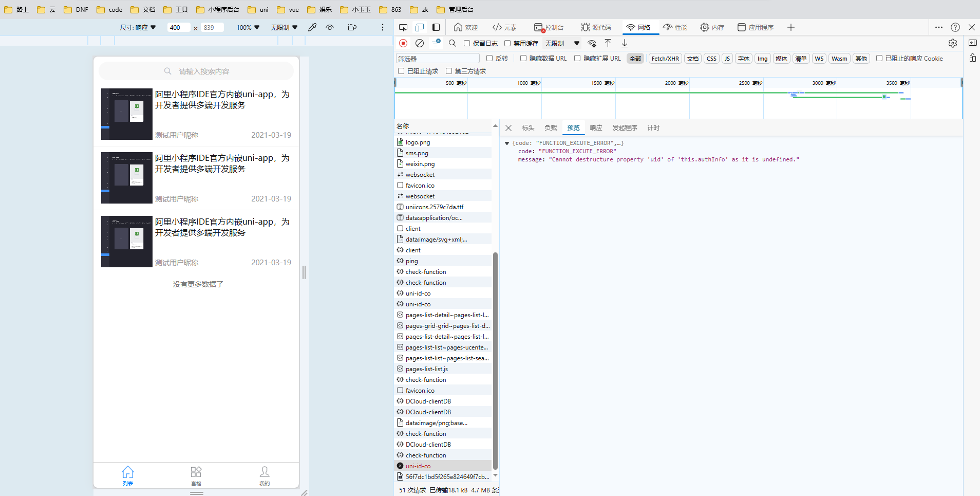
Task: Open the Response tab (响应)
Action: (x=596, y=127)
